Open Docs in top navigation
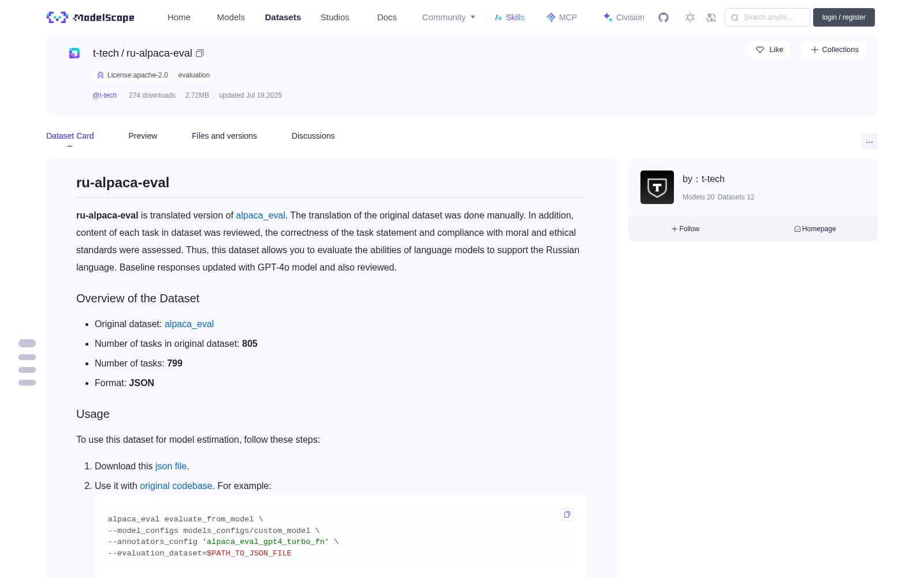This screenshot has width=924, height=578. (387, 17)
